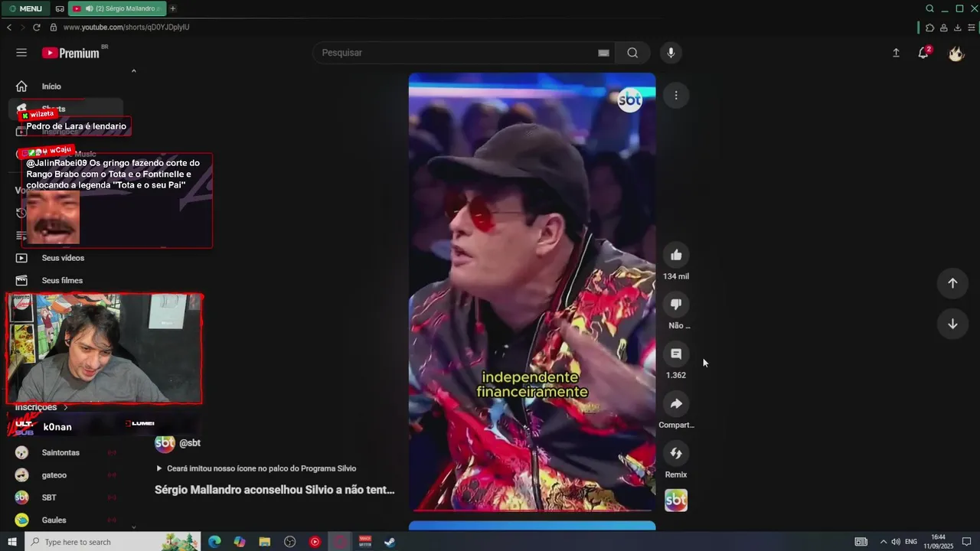This screenshot has height=551, width=980.
Task: Click the Short video player to pause
Action: (532, 292)
